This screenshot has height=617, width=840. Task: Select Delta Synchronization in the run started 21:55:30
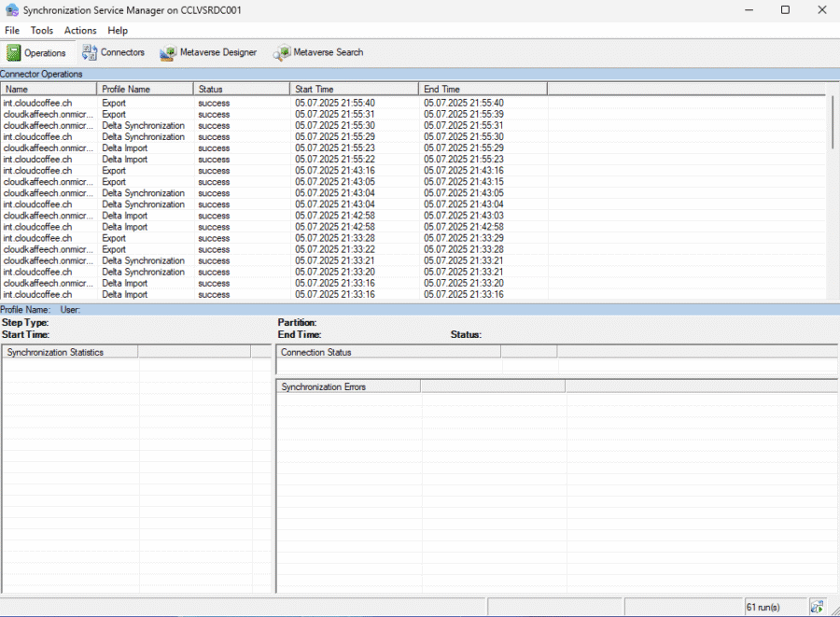click(144, 125)
